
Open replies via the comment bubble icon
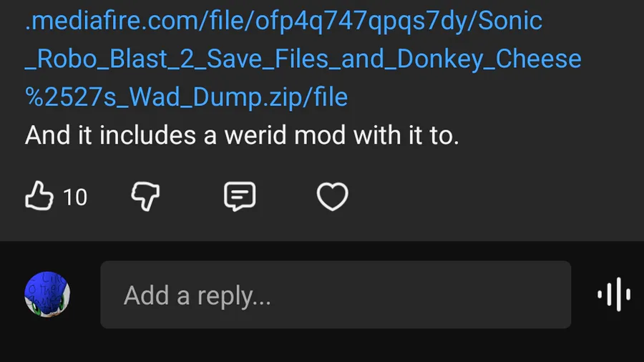pos(239,195)
